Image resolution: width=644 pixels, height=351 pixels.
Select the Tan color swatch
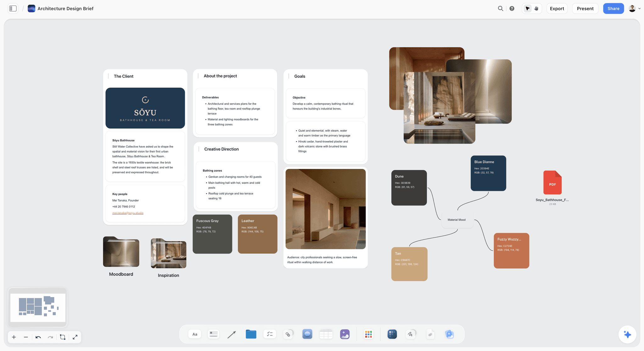click(409, 264)
